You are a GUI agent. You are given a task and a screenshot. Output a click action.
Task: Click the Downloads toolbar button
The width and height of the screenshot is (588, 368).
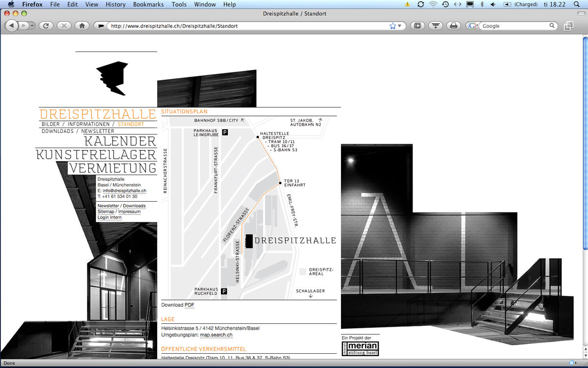coord(436,26)
